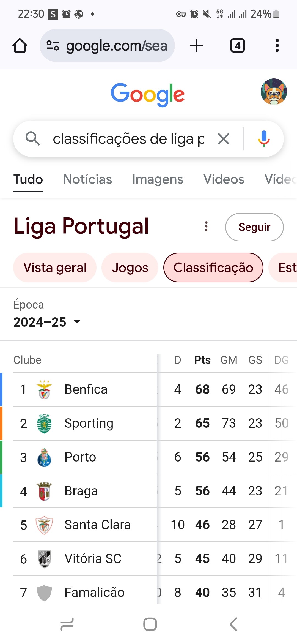Tap the site settings icon in address bar
Screen dimensions: 297x644
click(x=53, y=45)
